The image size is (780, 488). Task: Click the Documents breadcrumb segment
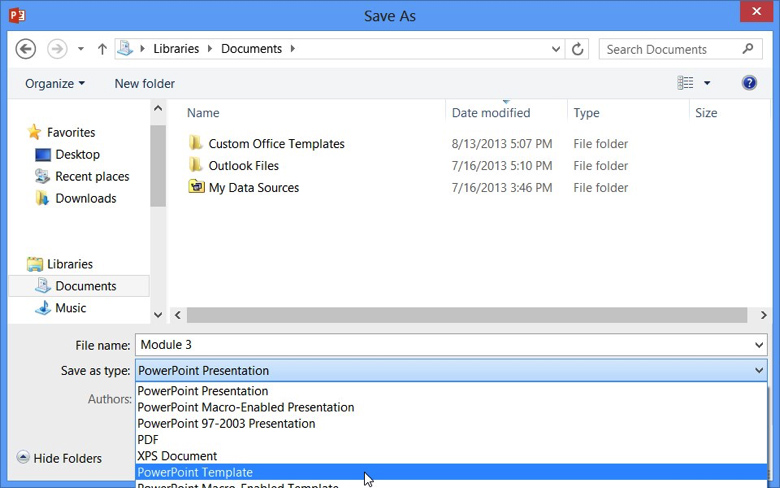pyautogui.click(x=251, y=49)
